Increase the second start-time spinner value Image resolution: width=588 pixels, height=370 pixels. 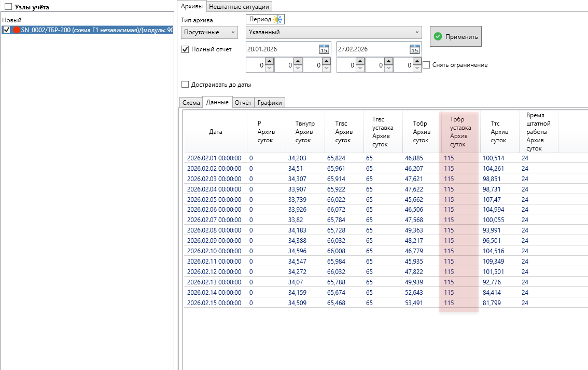click(298, 62)
